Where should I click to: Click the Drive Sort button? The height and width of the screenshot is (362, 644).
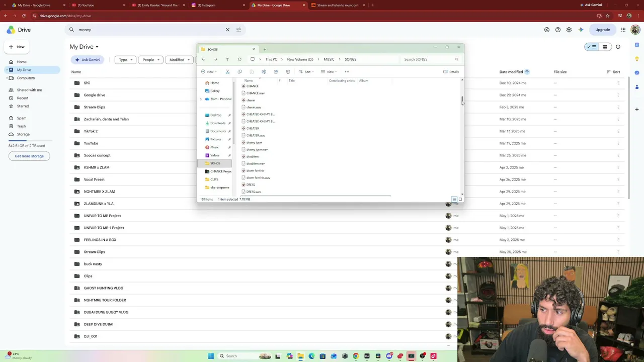pyautogui.click(x=613, y=72)
